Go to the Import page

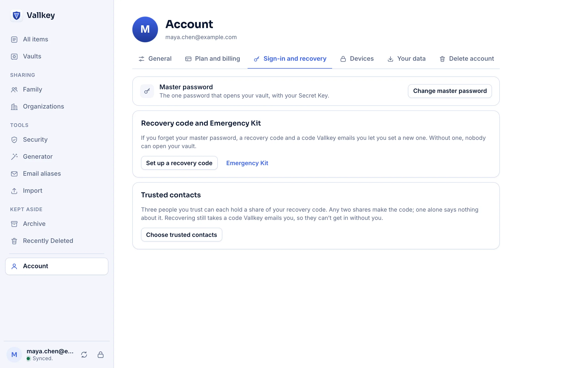(x=57, y=191)
